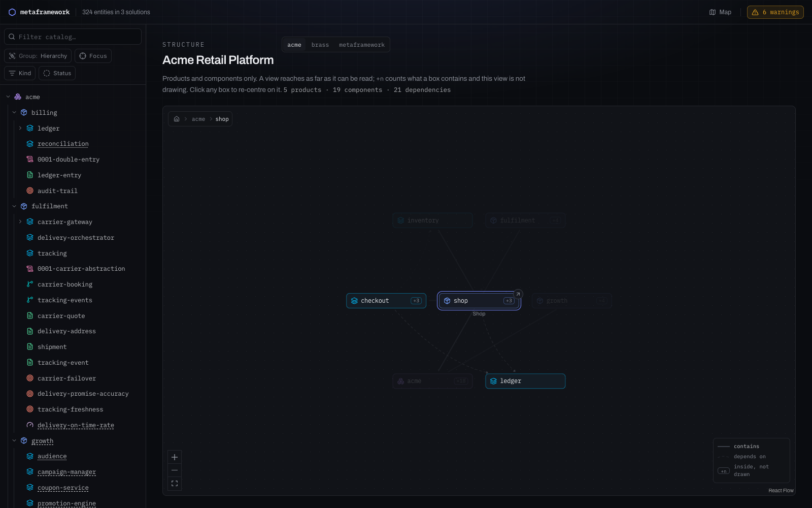Click the dimmed inventory node
The height and width of the screenshot is (508, 812).
tap(432, 220)
